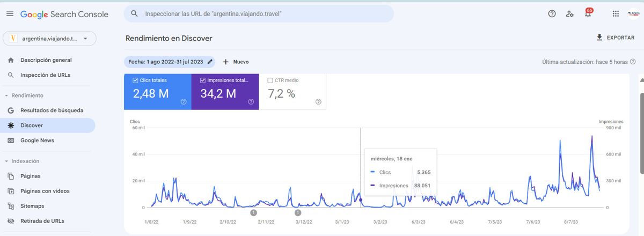Click EXPORTAR to download the data
The width and height of the screenshot is (644, 236).
coord(615,38)
